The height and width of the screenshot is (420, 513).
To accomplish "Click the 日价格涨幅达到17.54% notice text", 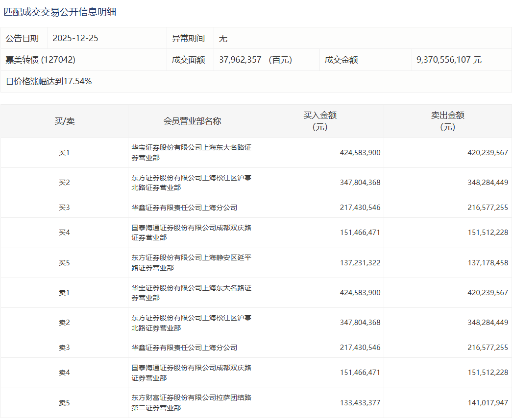I will coord(49,81).
